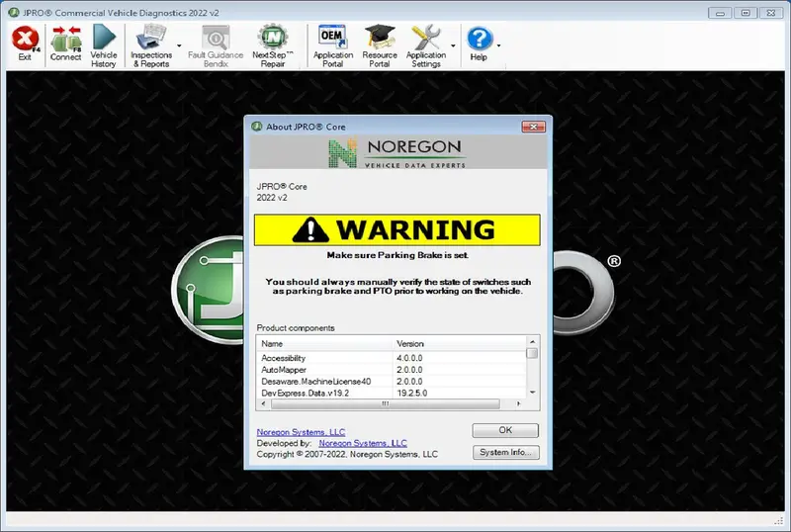Open Inspections & Reports
This screenshot has height=532, width=791.
pos(151,45)
